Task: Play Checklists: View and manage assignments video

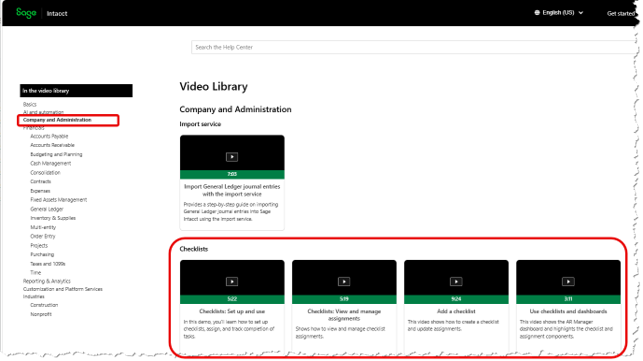Action: 344,281
